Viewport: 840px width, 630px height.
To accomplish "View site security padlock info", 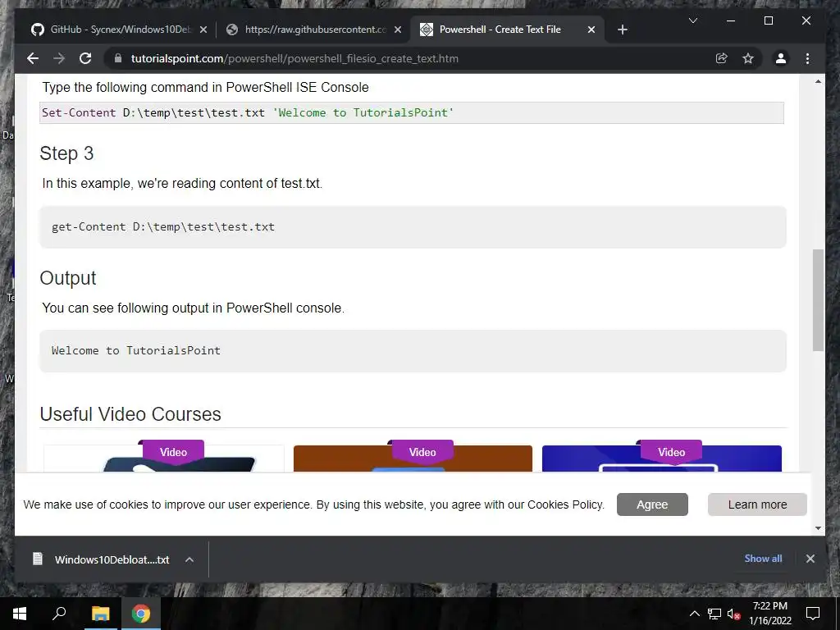I will click(118, 58).
